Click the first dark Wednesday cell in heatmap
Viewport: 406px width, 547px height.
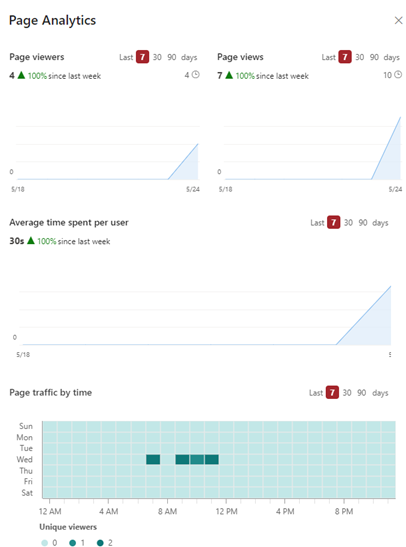[153, 459]
